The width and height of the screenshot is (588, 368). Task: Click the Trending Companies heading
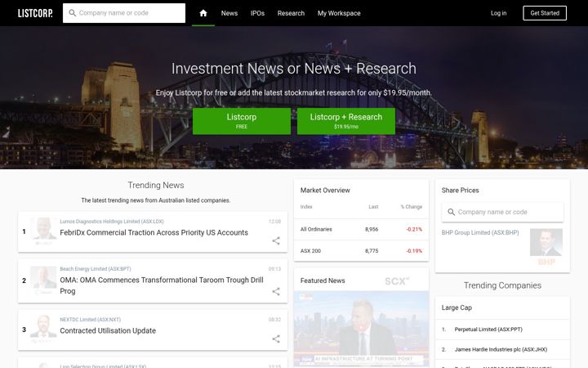502,285
